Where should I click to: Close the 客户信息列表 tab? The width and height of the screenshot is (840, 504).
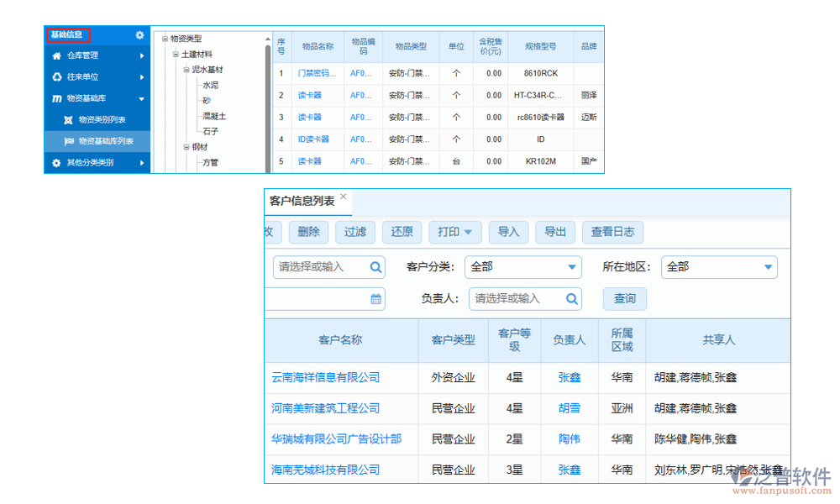[343, 197]
